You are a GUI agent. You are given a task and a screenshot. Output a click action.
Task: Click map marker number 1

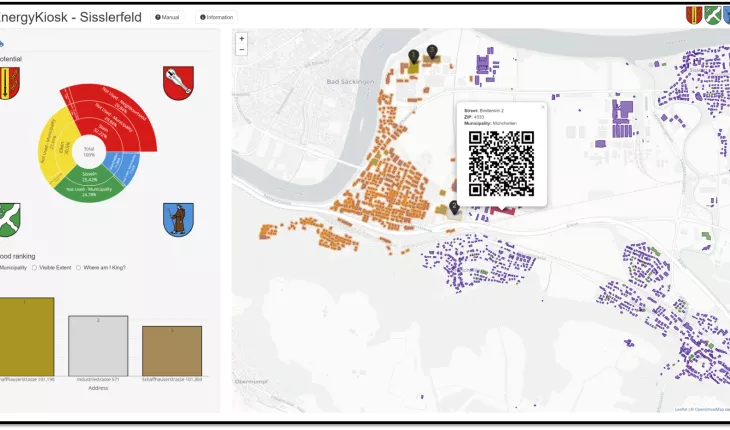[413, 56]
